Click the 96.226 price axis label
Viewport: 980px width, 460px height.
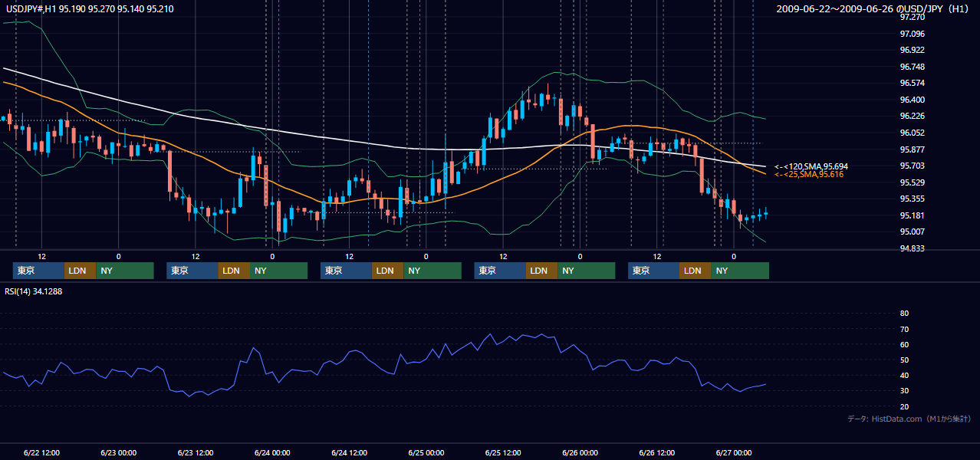coord(912,116)
